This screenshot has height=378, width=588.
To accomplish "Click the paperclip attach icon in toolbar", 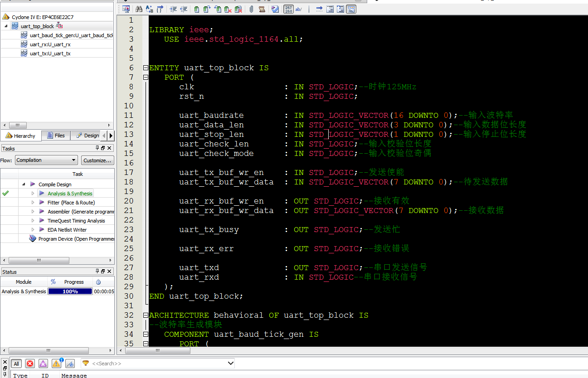I will [x=251, y=9].
